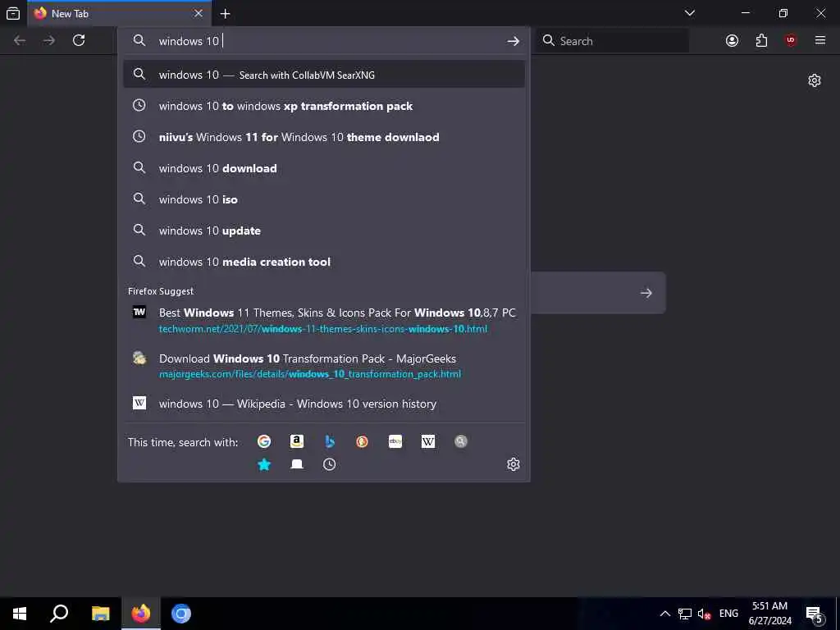Click the Firefox taskbar icon
Screen dimensions: 840x630
click(141, 614)
